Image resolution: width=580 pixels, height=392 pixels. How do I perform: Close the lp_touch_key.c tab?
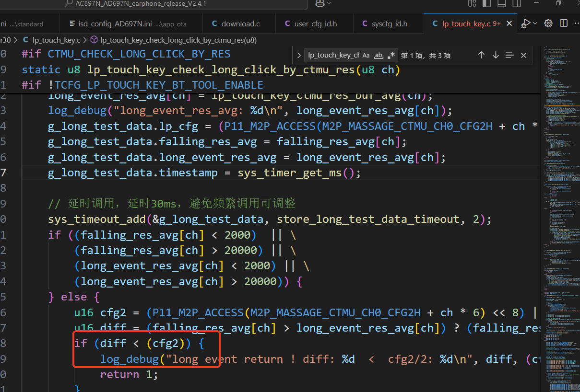pyautogui.click(x=509, y=23)
